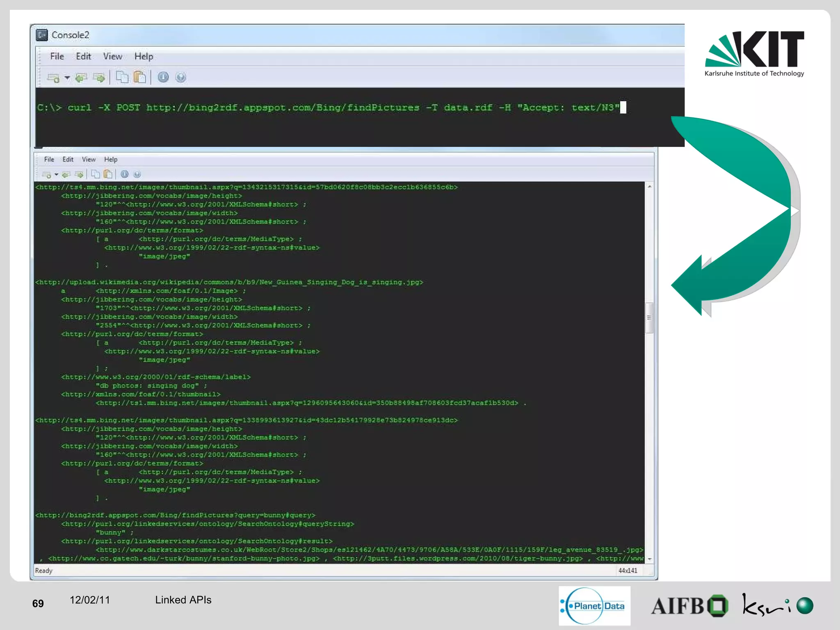Image resolution: width=840 pixels, height=630 pixels.
Task: Click the darkstarcostumes.co.uk image URL line
Action: [370, 550]
